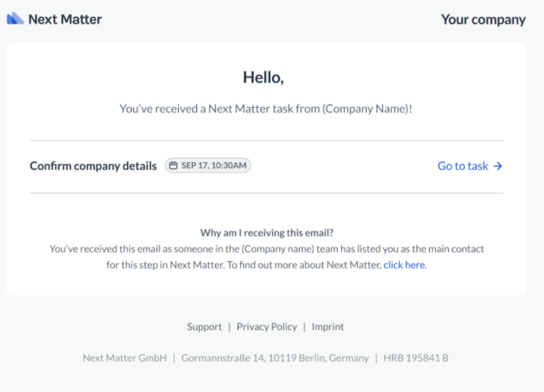Click the Next Matter brand name text

click(x=65, y=19)
